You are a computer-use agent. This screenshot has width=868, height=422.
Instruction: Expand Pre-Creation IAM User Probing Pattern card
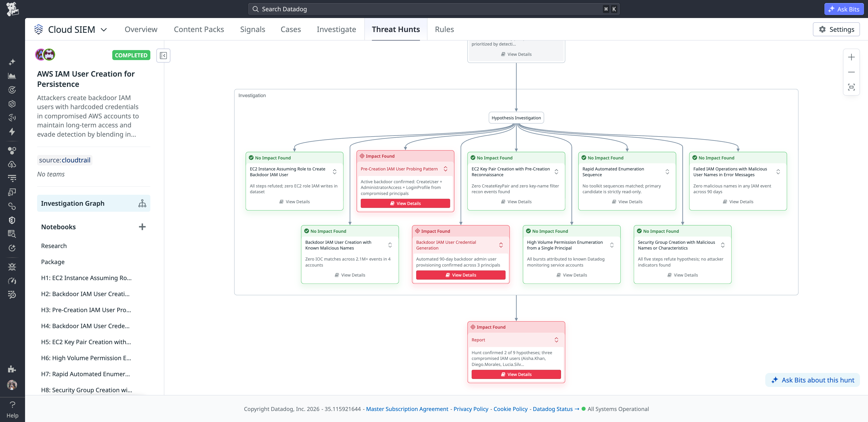pyautogui.click(x=446, y=169)
